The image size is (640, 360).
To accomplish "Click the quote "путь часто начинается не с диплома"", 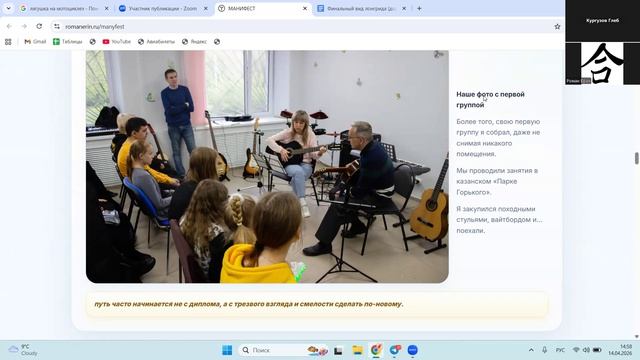I will click(x=249, y=304).
